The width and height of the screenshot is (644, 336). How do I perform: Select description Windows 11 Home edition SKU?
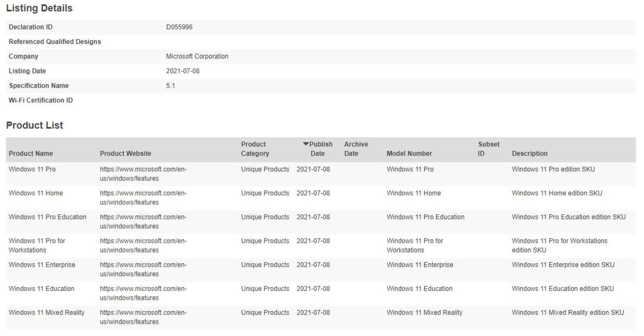(x=557, y=193)
